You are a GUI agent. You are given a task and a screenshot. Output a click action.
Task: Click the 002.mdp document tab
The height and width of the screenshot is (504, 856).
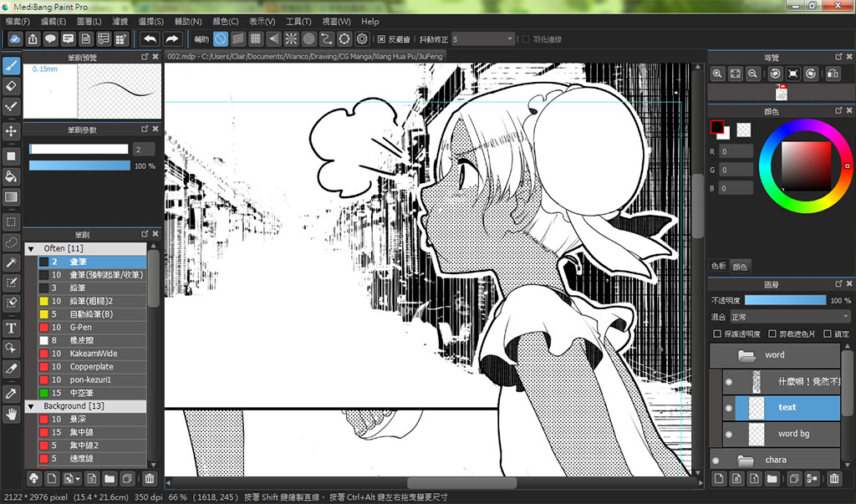304,56
